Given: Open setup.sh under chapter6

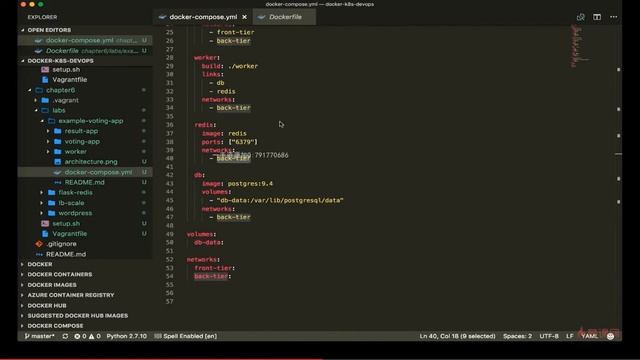Looking at the screenshot, I should pos(66,224).
